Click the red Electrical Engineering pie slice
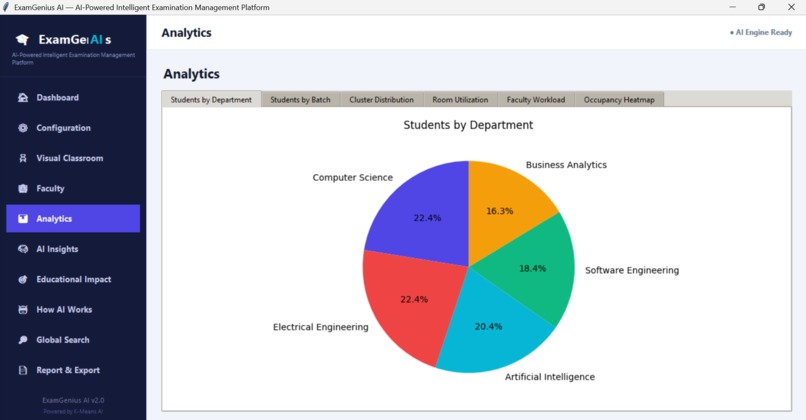 (x=411, y=301)
